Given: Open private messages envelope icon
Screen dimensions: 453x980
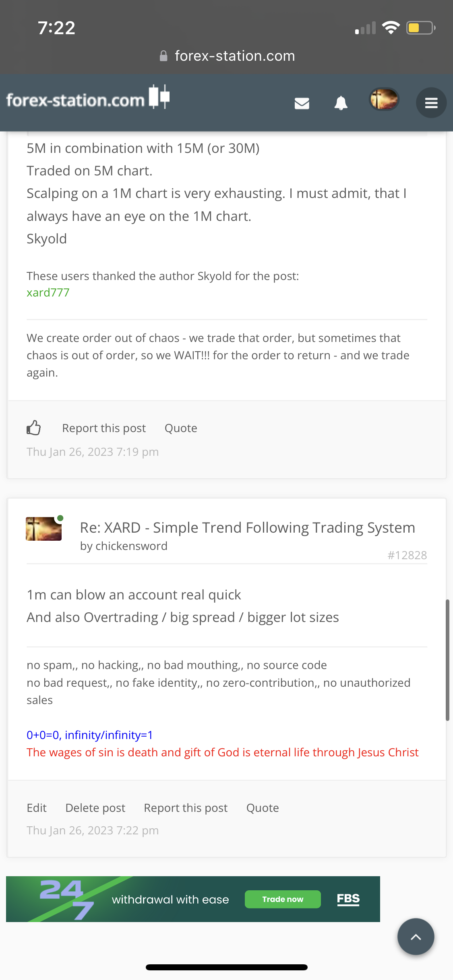Looking at the screenshot, I should point(302,103).
